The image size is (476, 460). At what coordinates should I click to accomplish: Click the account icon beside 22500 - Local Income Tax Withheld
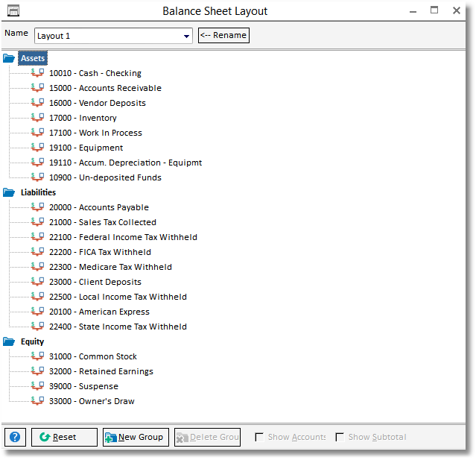pyautogui.click(x=38, y=297)
